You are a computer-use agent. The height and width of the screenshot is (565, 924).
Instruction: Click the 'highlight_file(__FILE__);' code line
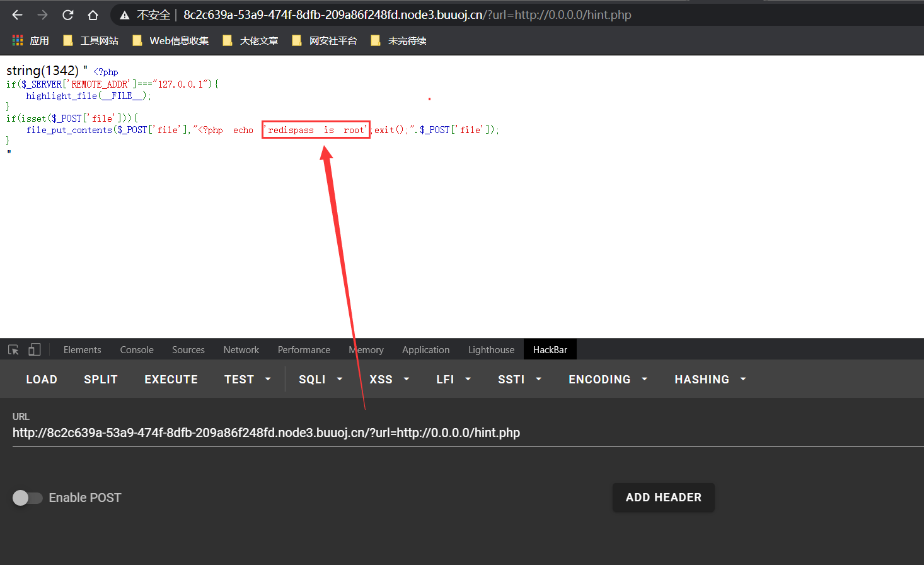click(x=89, y=96)
